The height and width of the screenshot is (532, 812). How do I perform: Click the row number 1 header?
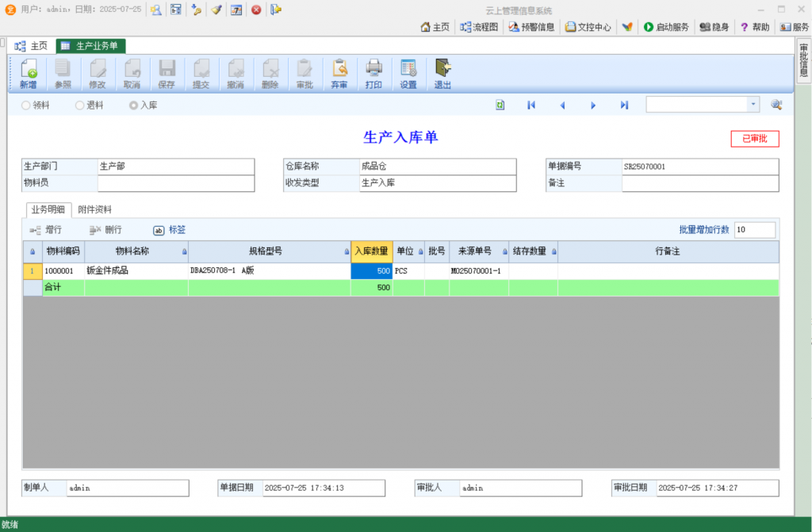[32, 270]
